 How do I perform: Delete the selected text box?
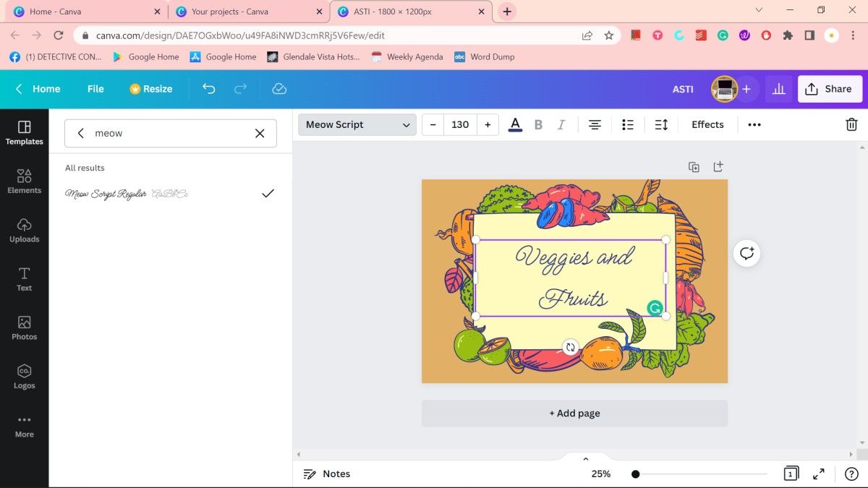pyautogui.click(x=851, y=124)
